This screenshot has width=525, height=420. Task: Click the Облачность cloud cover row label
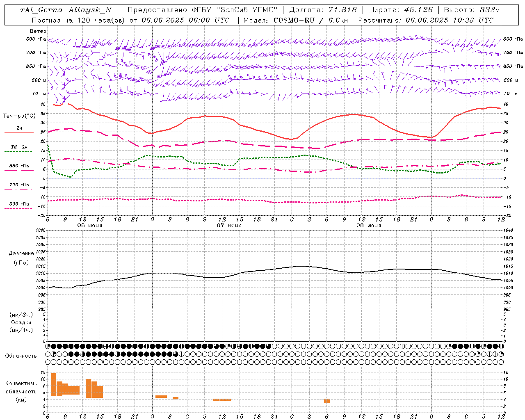(x=21, y=356)
